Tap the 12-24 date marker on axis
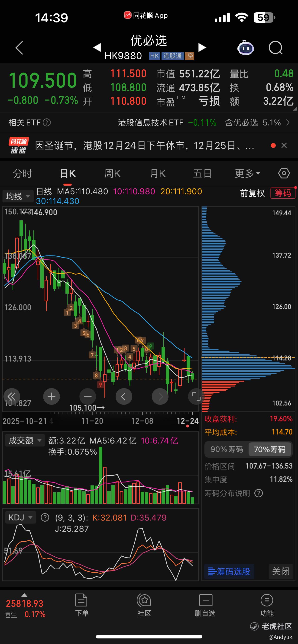The image size is (298, 644). [188, 421]
